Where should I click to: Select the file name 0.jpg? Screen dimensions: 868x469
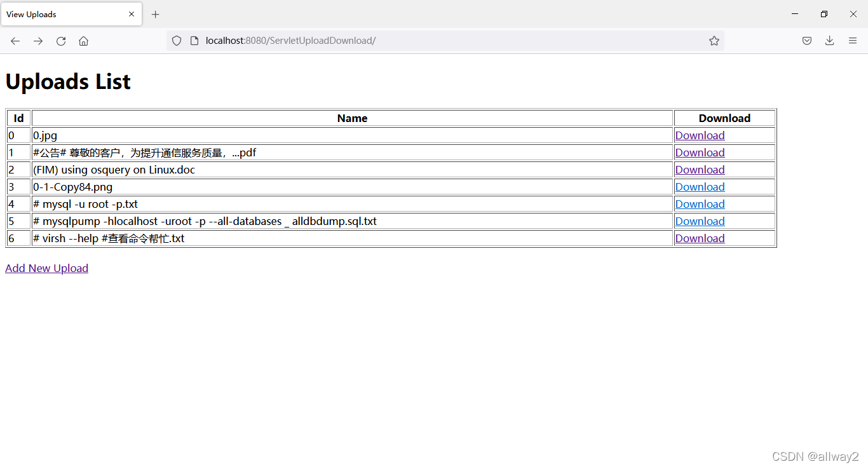[45, 135]
